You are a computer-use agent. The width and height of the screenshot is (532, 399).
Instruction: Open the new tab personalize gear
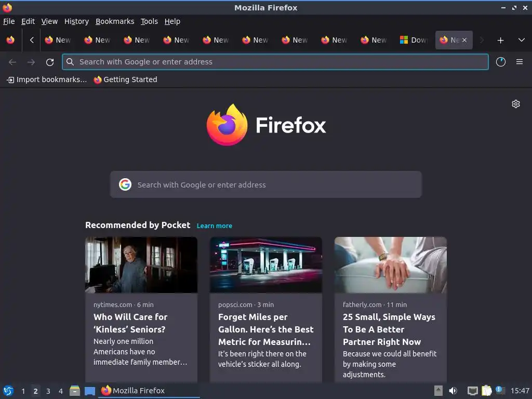[516, 104]
